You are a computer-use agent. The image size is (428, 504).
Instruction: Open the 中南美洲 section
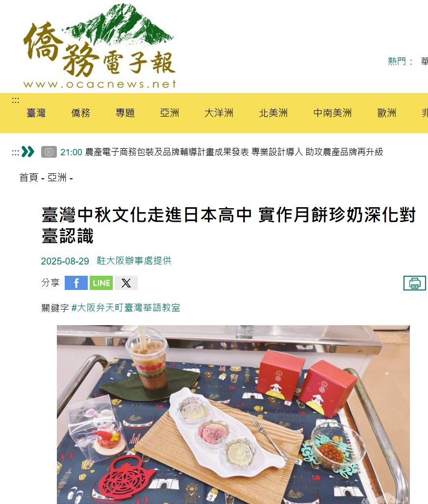(332, 113)
